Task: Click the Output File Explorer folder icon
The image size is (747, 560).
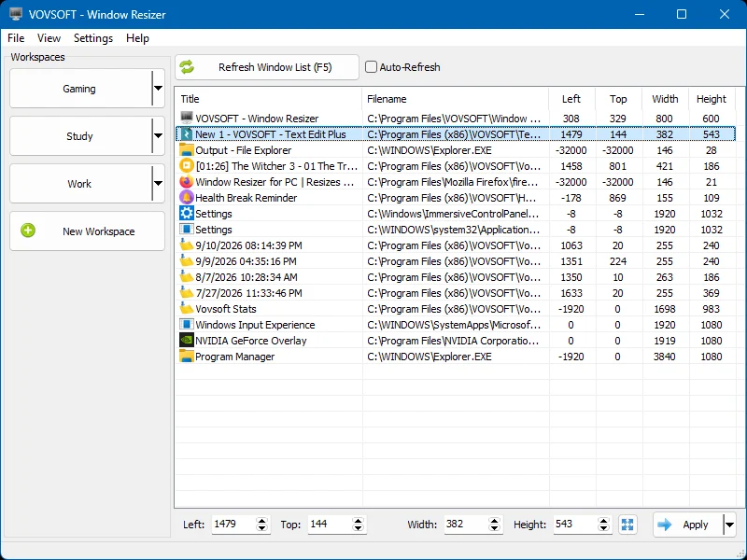Action: pos(186,150)
